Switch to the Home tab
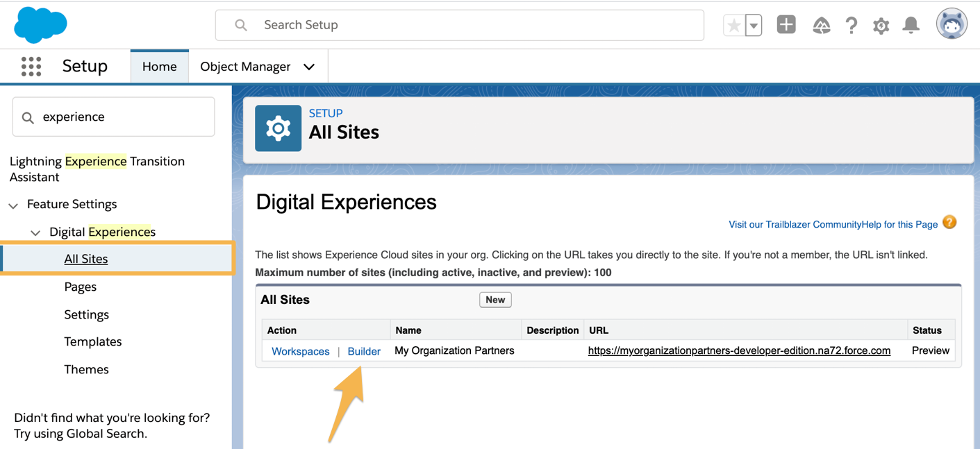Viewport: 980px width, 449px height. point(159,67)
